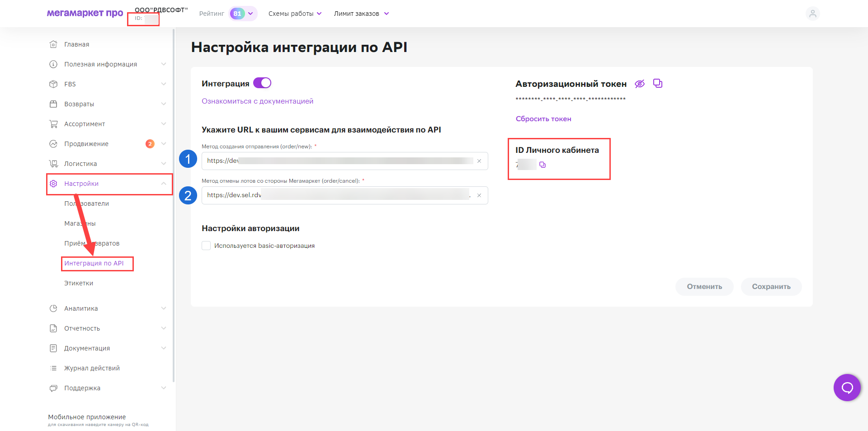Open the user profile avatar icon
The height and width of the screenshot is (431, 868).
[x=812, y=14]
